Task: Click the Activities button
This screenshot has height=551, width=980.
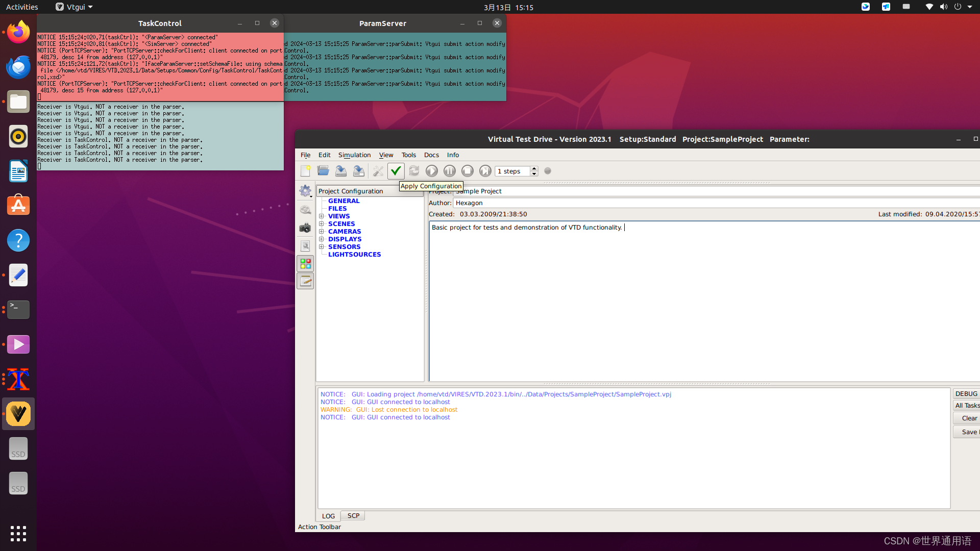Action: pos(22,7)
